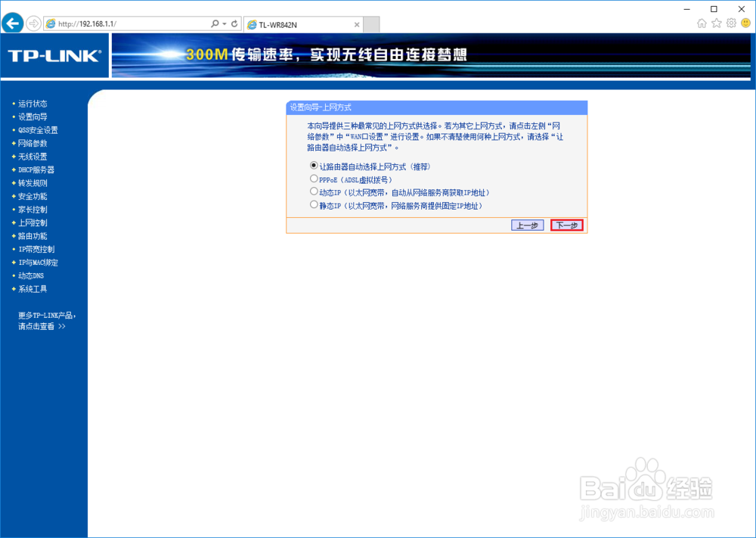The width and height of the screenshot is (756, 538).
Task: Click the 上一步 button
Action: pyautogui.click(x=528, y=225)
